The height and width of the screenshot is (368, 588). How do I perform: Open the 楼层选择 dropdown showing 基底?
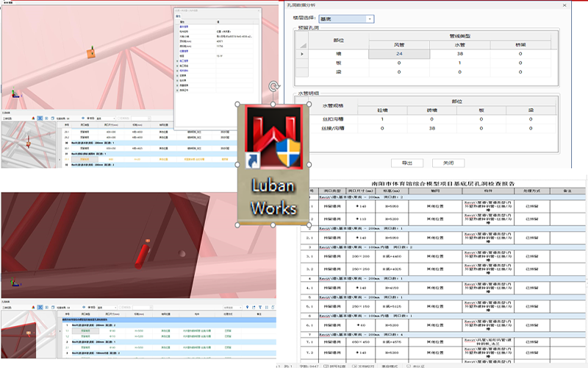[346, 19]
